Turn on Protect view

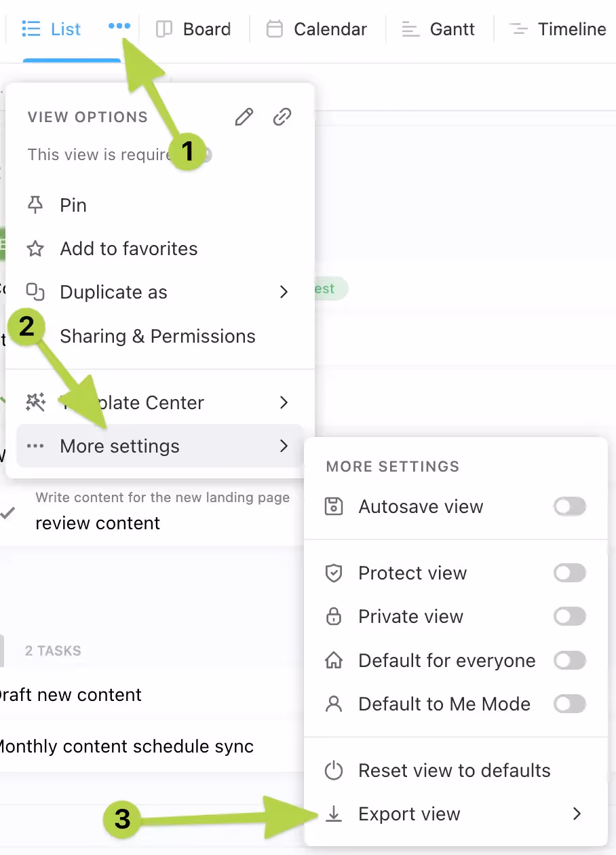click(x=569, y=573)
